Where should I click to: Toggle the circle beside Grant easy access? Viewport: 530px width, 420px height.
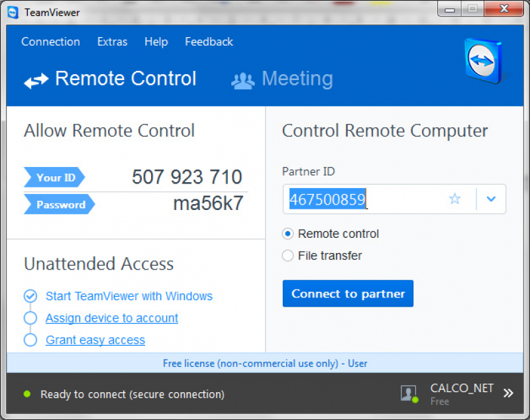pyautogui.click(x=30, y=340)
